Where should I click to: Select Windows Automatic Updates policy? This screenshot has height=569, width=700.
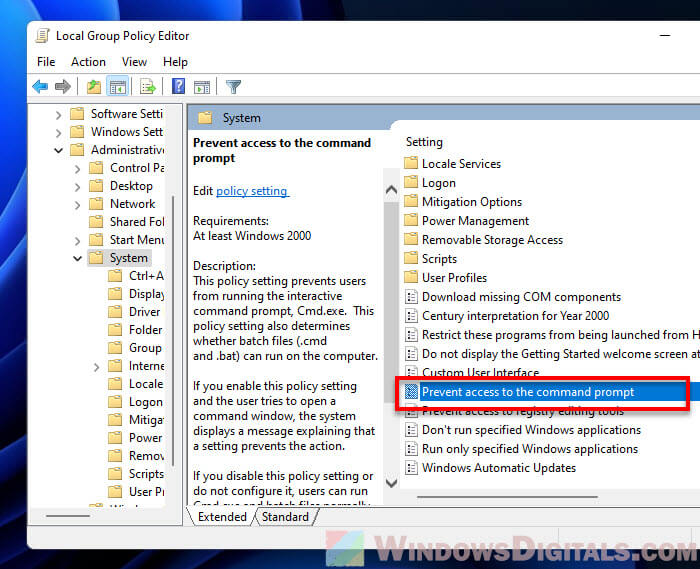point(498,468)
